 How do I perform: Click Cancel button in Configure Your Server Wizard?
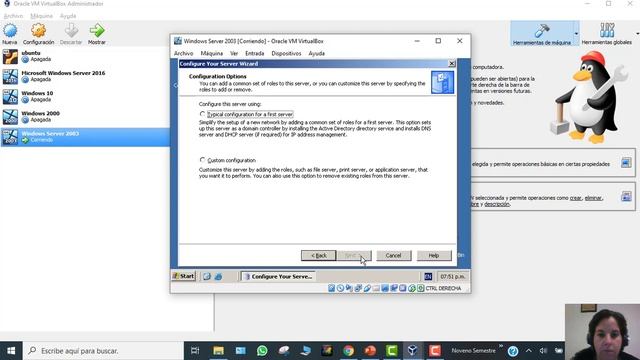click(393, 256)
